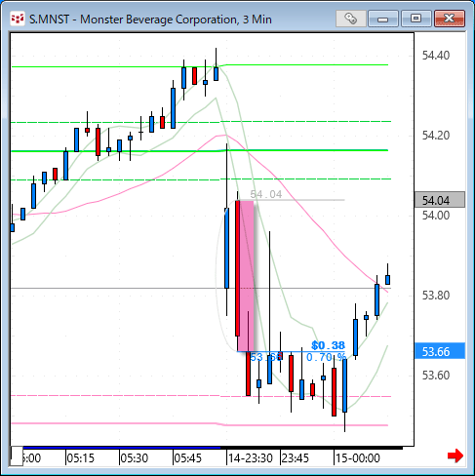The height and width of the screenshot is (476, 475).
Task: Click the red arrow scroll-to-latest icon
Action: coord(455,456)
